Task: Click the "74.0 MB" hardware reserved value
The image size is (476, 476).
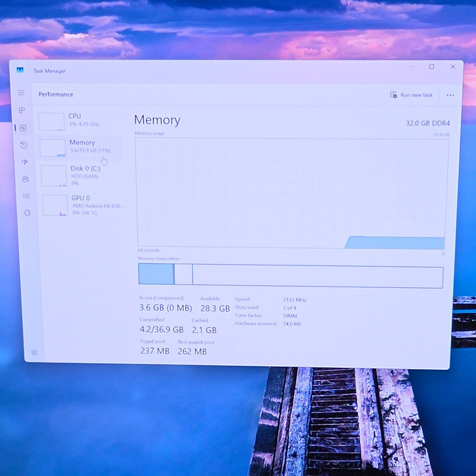Action: (292, 324)
